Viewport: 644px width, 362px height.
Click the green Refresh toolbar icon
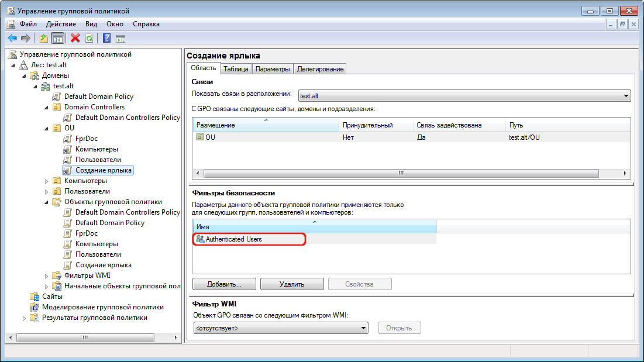pos(89,38)
